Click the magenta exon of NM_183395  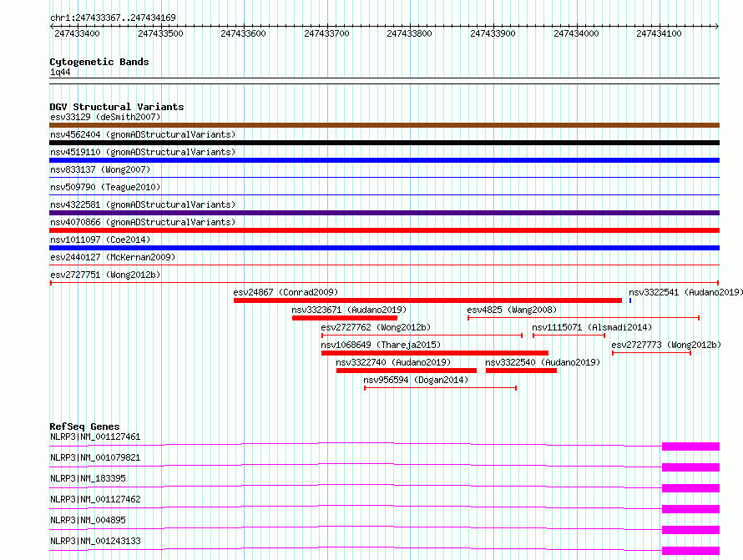click(x=690, y=488)
